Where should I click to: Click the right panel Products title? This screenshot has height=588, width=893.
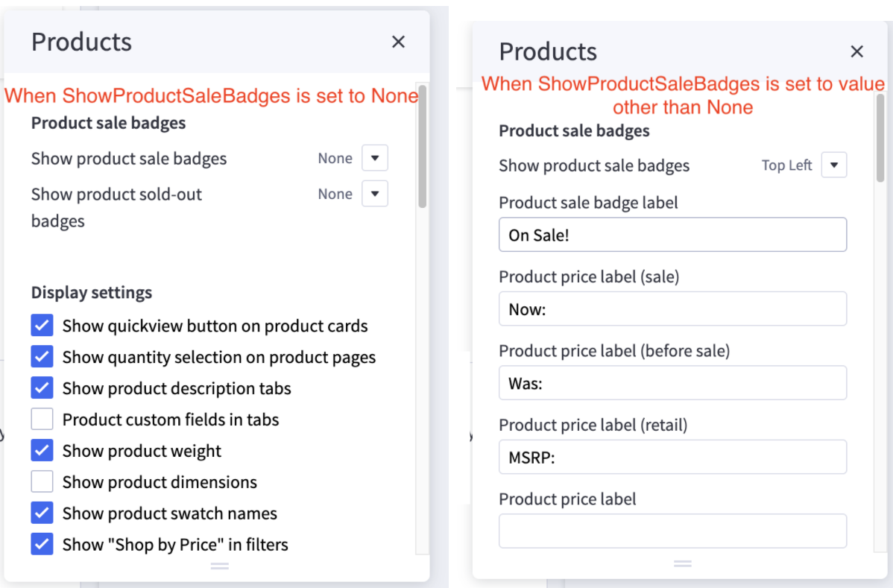pos(548,52)
